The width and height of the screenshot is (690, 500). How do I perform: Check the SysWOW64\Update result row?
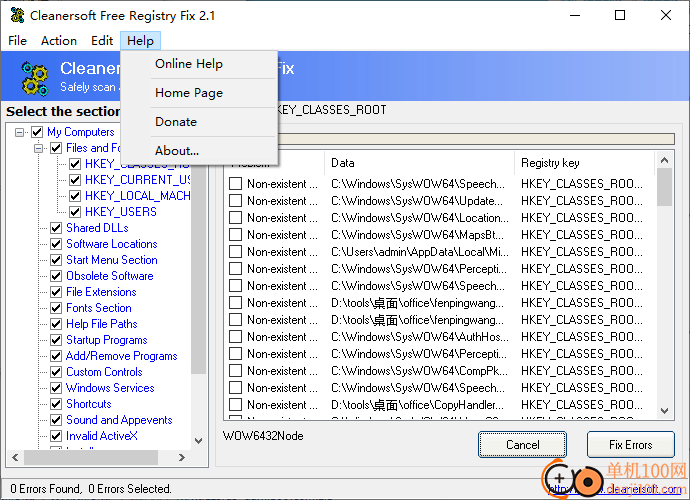coord(235,201)
